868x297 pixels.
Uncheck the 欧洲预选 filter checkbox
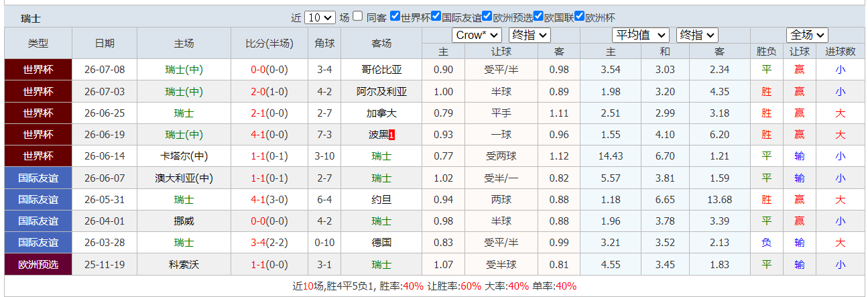click(x=487, y=17)
